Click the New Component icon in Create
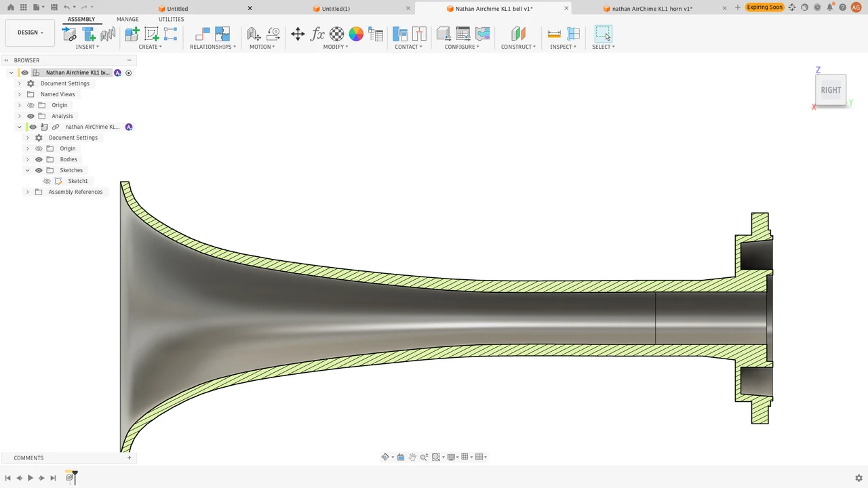The image size is (868, 488). pos(132,34)
